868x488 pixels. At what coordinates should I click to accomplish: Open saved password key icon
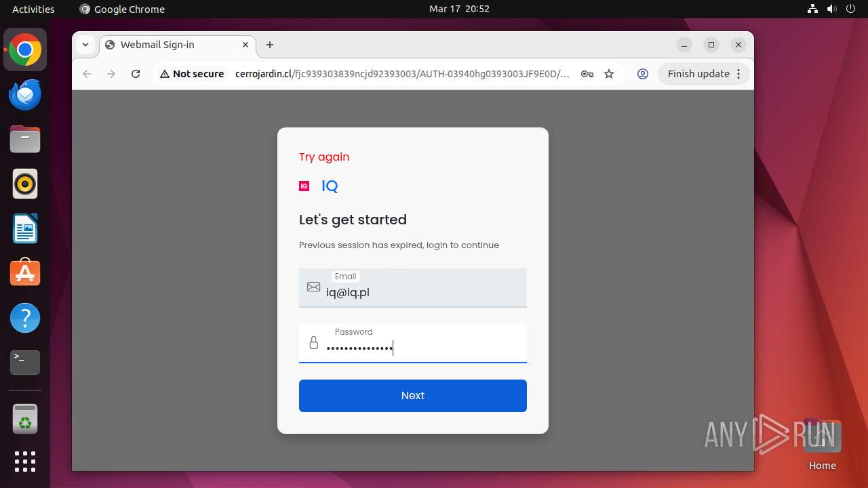[x=587, y=74]
